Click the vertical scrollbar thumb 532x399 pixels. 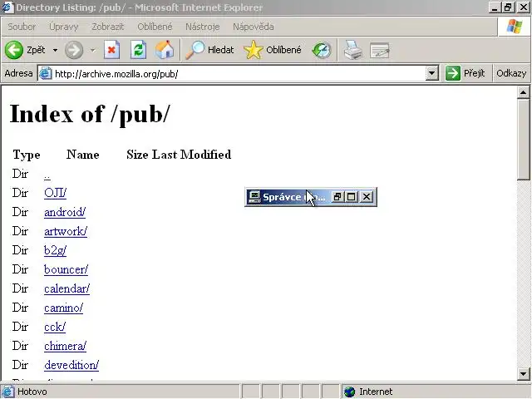click(x=523, y=139)
